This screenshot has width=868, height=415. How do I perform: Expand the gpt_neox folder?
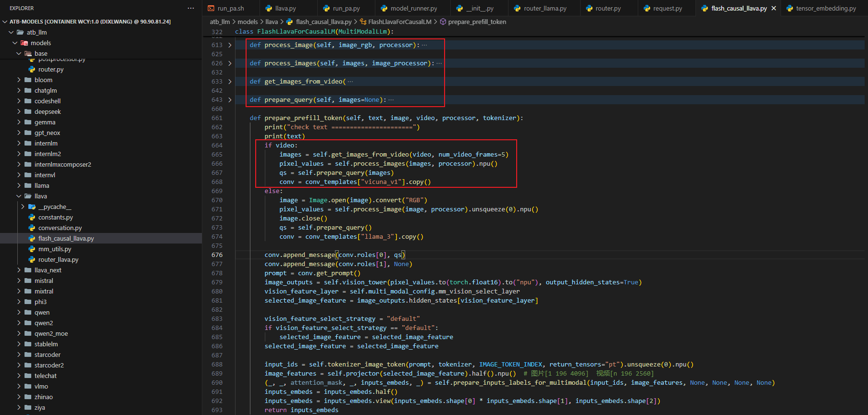19,133
